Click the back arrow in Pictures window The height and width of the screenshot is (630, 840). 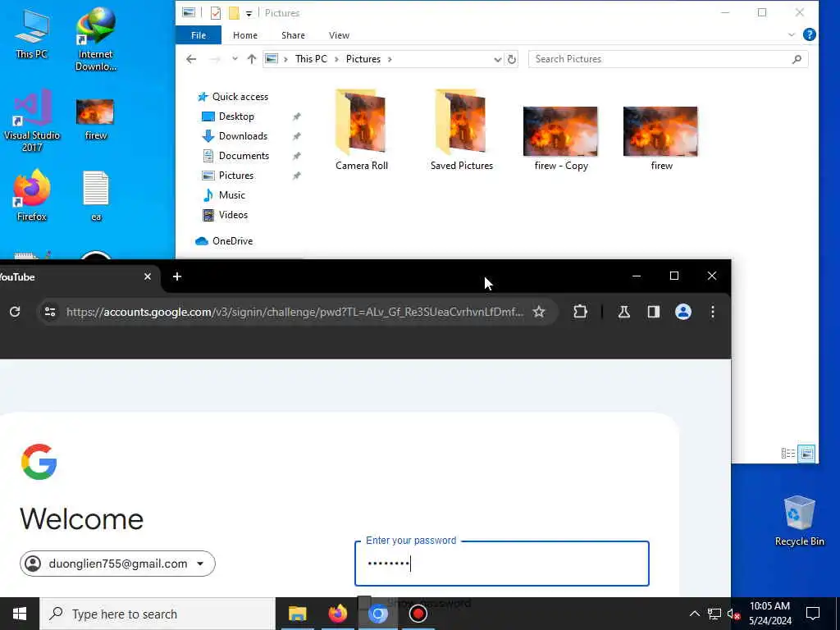point(191,59)
